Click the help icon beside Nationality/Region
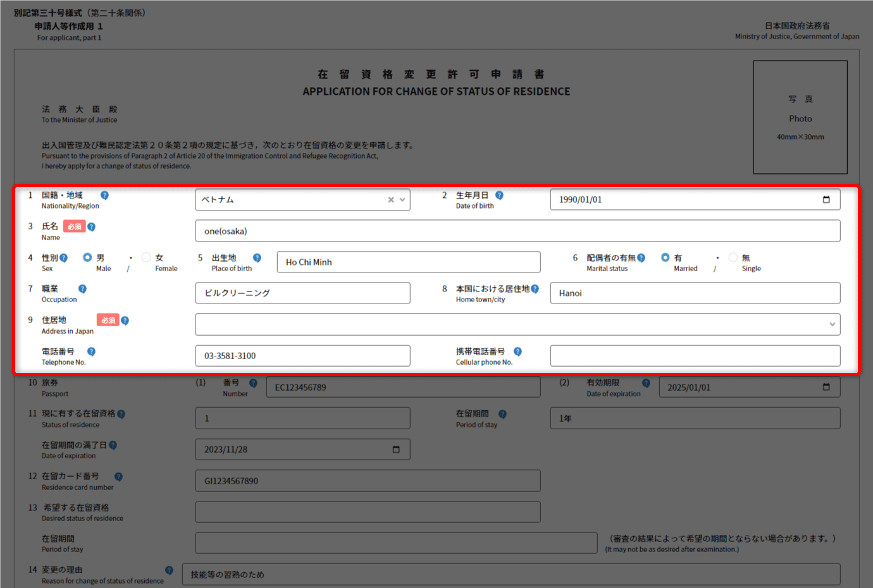This screenshot has width=873, height=588. pyautogui.click(x=104, y=195)
